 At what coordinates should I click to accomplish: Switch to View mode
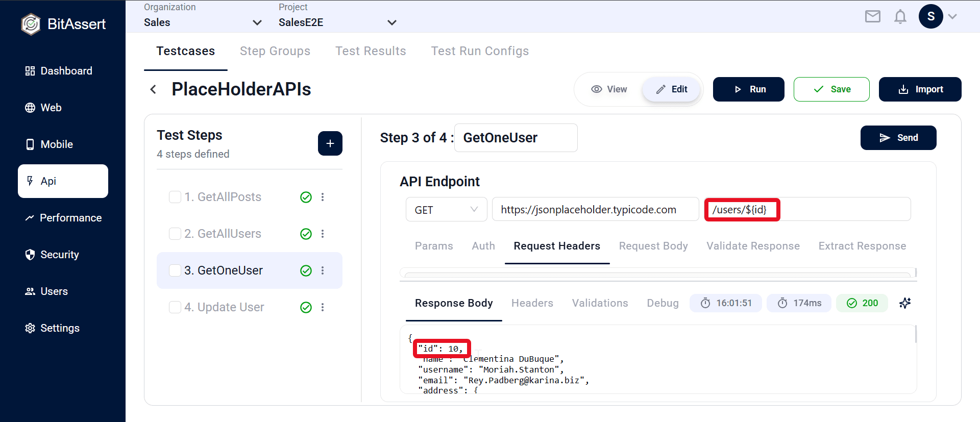[x=609, y=89]
